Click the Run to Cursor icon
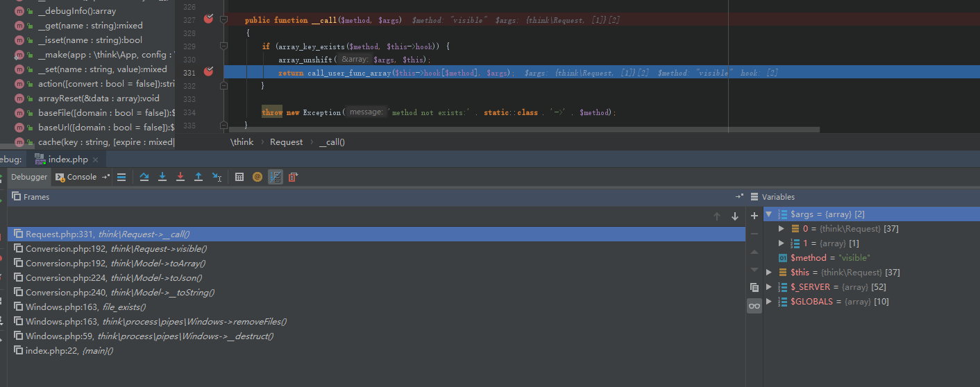 click(x=217, y=177)
